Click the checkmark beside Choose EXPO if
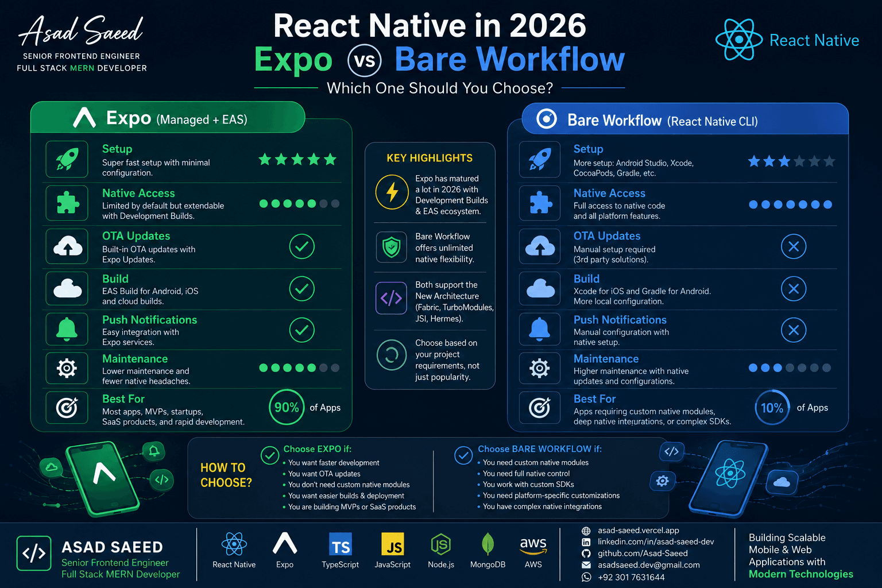This screenshot has width=882, height=588. (270, 455)
